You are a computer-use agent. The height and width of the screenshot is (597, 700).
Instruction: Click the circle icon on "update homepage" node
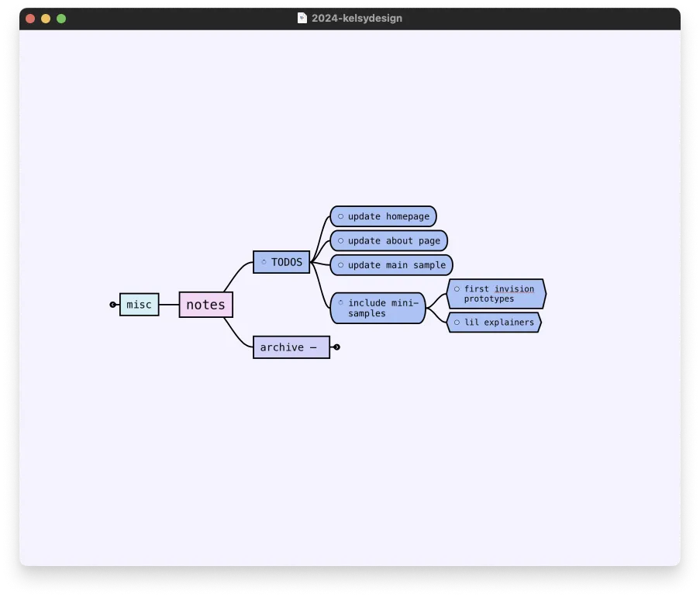coord(340,216)
